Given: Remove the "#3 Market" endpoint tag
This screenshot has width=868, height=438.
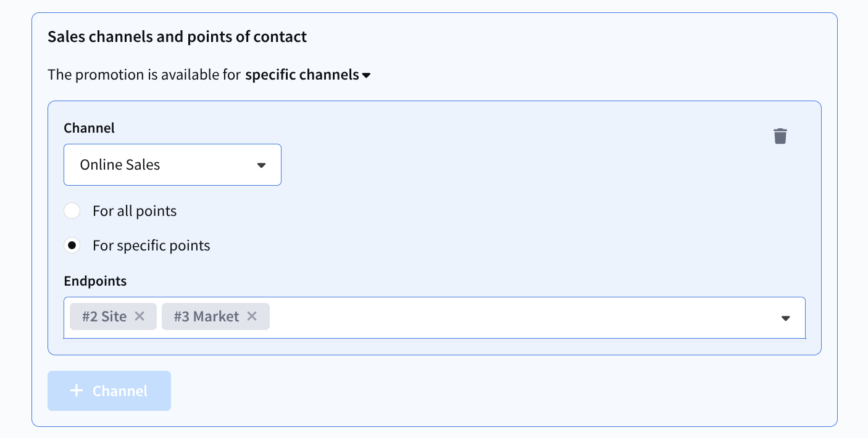Looking at the screenshot, I should coord(252,316).
